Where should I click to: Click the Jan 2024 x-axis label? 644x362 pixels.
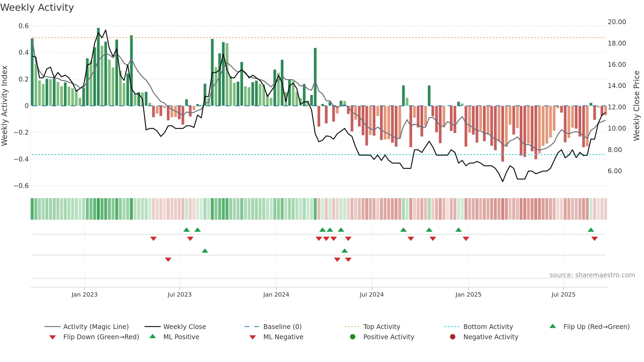pos(276,294)
